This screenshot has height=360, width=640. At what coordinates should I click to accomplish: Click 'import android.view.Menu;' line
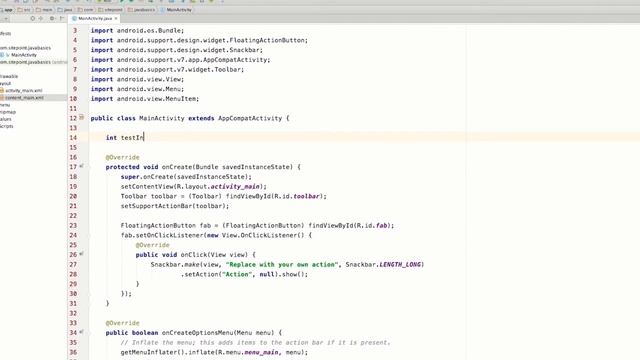tap(137, 89)
